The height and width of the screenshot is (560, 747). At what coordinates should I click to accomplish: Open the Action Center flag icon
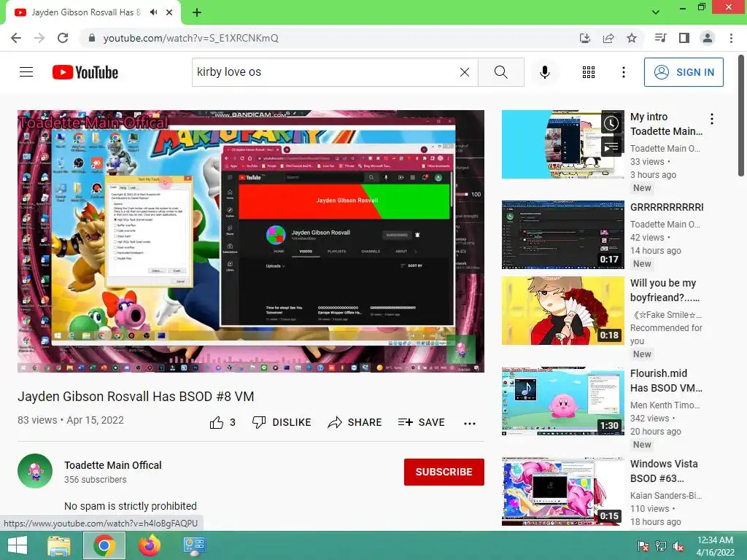(643, 546)
